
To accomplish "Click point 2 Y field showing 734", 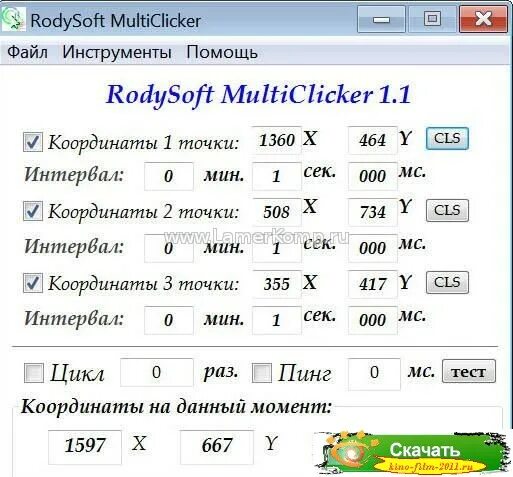I will pos(373,212).
